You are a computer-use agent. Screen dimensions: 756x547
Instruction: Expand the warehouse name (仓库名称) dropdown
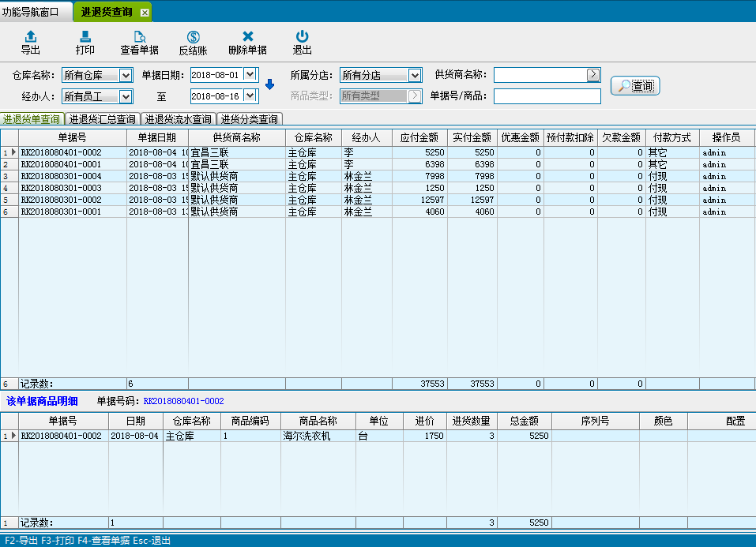[125, 76]
